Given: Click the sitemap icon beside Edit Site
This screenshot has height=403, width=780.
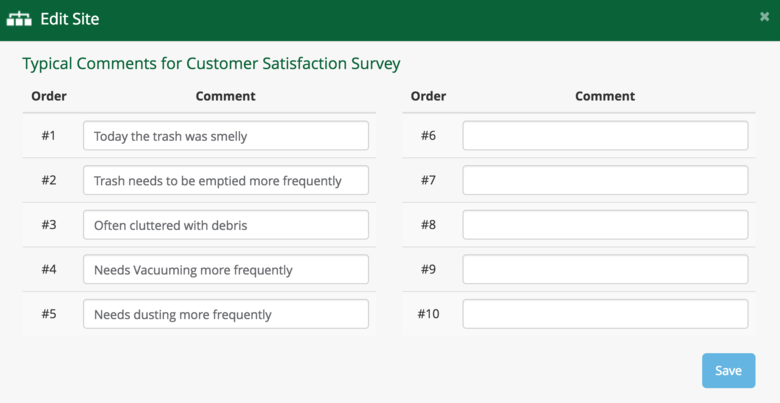Looking at the screenshot, I should pyautogui.click(x=20, y=19).
